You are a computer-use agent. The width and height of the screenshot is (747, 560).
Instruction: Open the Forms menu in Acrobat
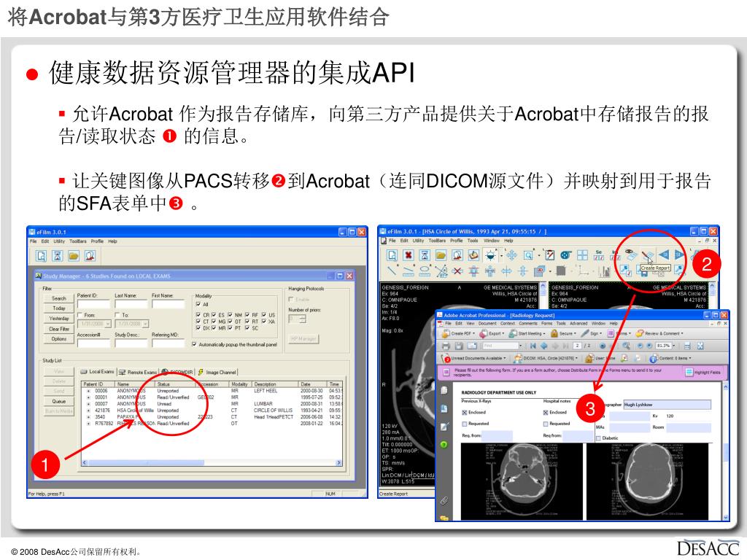[x=546, y=323]
